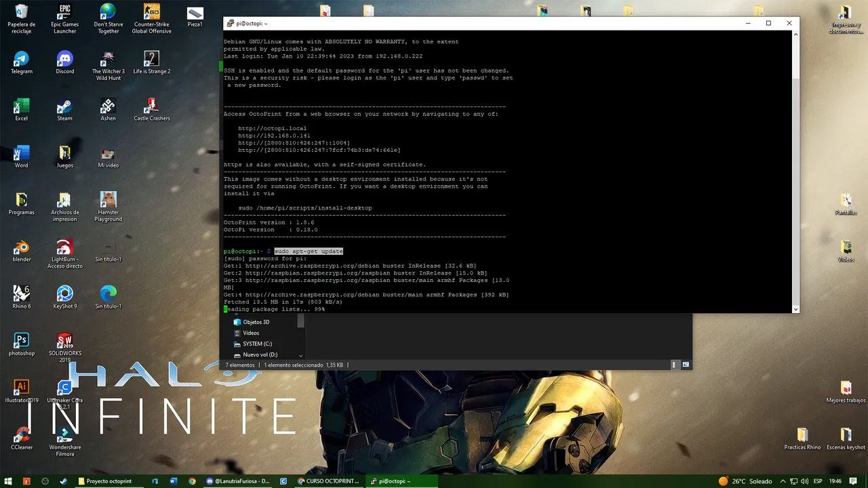Click the pi@octopi taskbar button
The width and height of the screenshot is (868, 488).
[401, 481]
